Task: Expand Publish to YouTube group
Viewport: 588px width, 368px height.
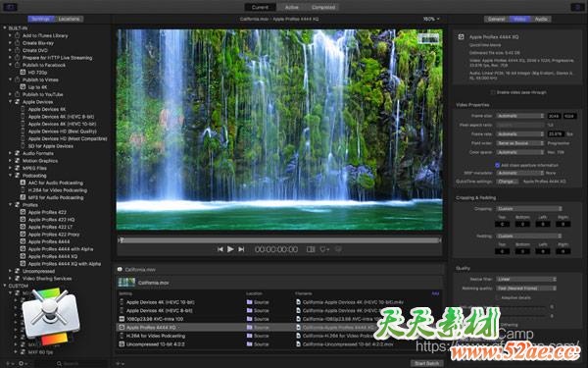Action: pos(10,94)
